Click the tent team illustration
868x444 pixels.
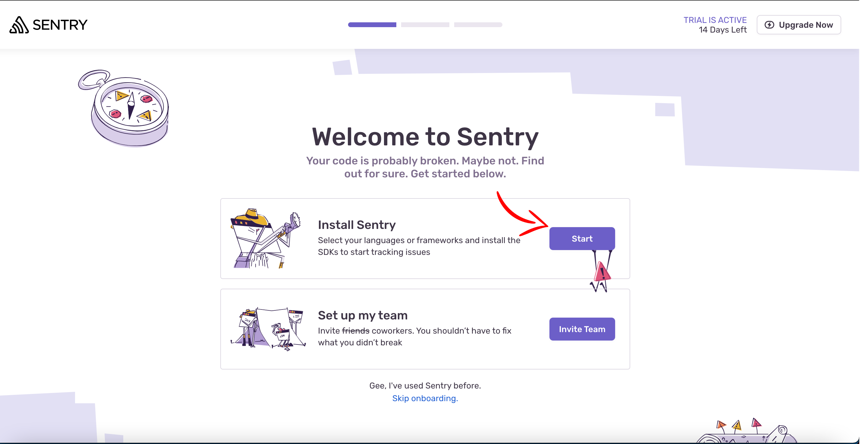click(268, 329)
